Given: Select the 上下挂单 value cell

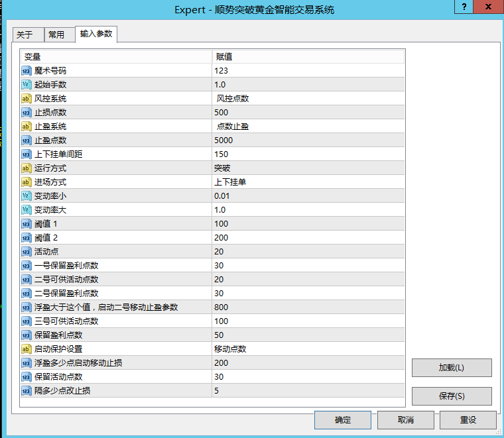Looking at the screenshot, I should coord(308,182).
